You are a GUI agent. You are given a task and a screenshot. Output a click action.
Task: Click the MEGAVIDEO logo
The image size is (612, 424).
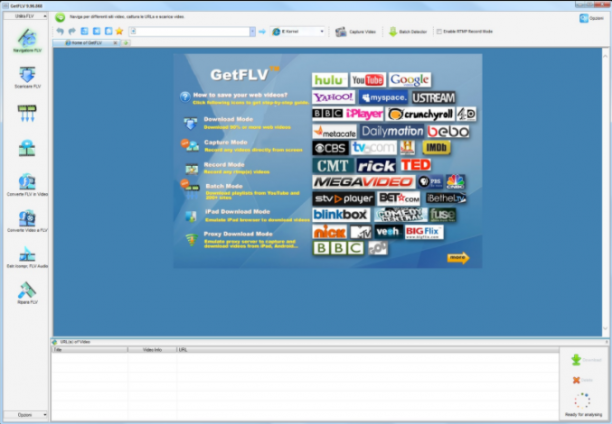363,182
